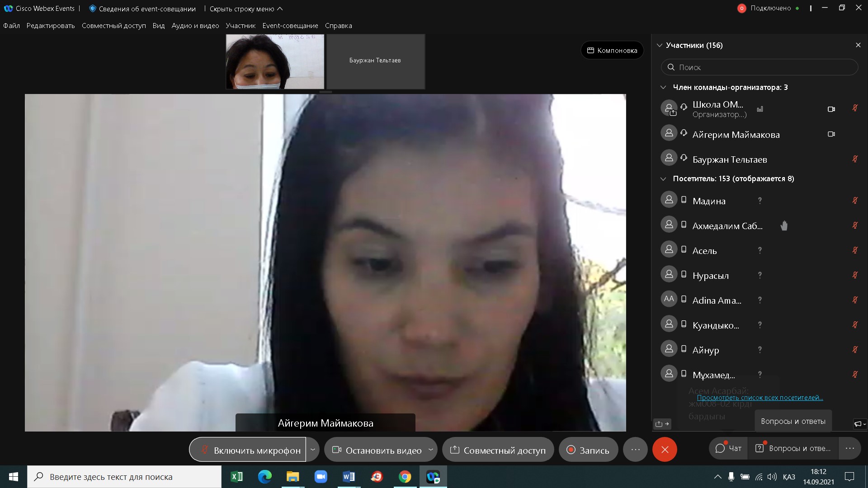The width and height of the screenshot is (868, 488).
Task: Collapse the Посетитель attendee list section
Action: pos(663,179)
